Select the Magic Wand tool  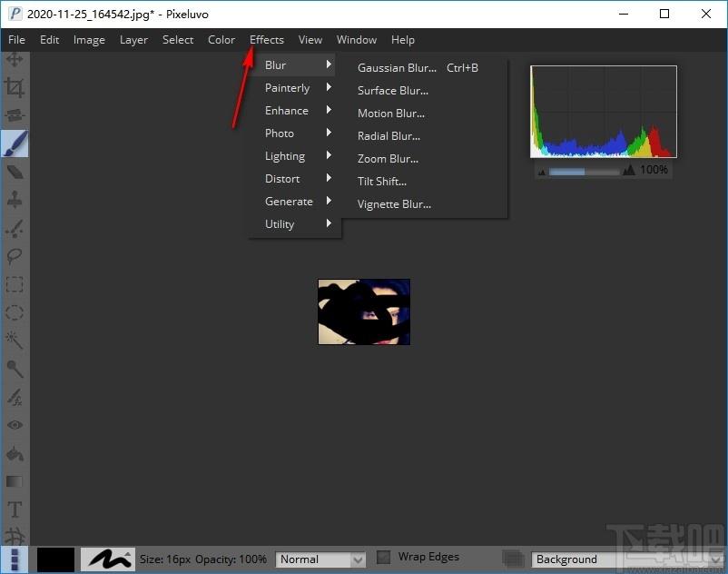pyautogui.click(x=15, y=341)
